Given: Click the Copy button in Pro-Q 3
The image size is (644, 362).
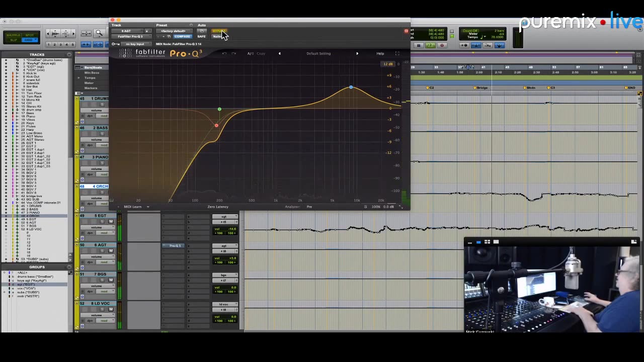Looking at the screenshot, I should (261, 53).
